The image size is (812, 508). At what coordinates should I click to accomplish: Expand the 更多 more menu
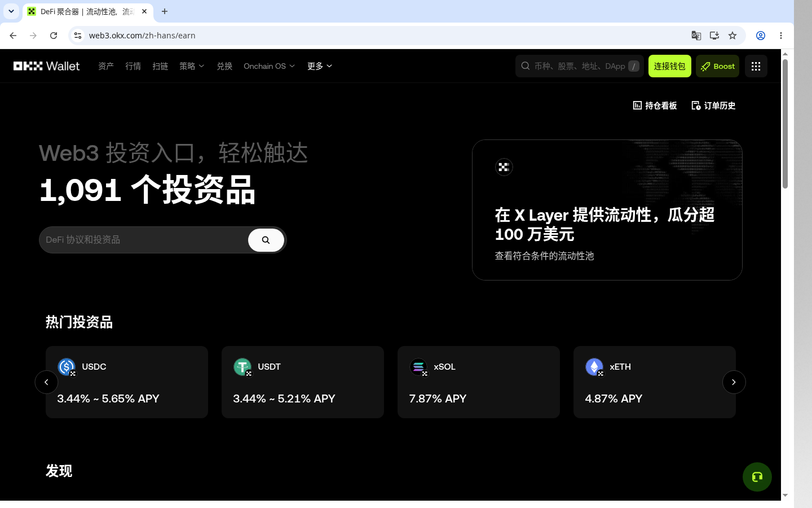(320, 66)
